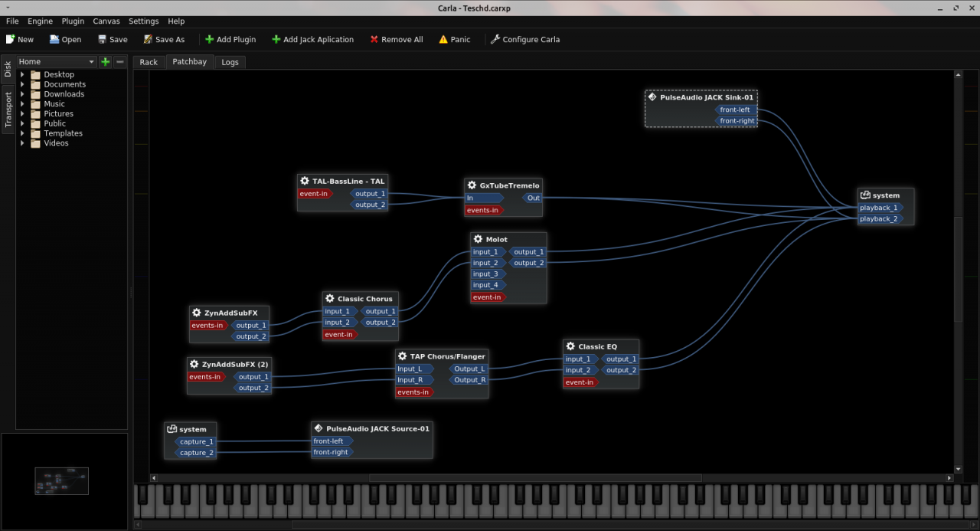Click the gear icon on ZynAddSubFX node
Image resolution: width=980 pixels, height=531 pixels.
(x=197, y=313)
